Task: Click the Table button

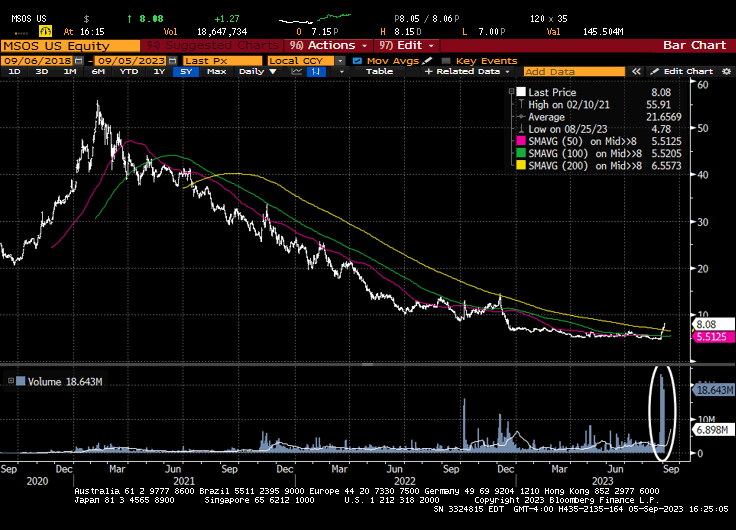Action: point(379,71)
